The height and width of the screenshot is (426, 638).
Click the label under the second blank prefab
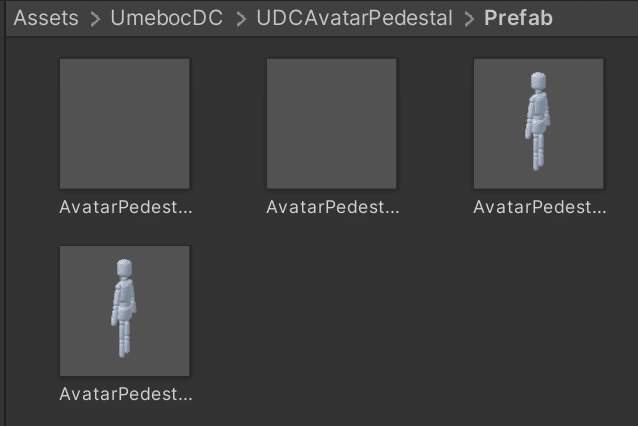pyautogui.click(x=333, y=207)
